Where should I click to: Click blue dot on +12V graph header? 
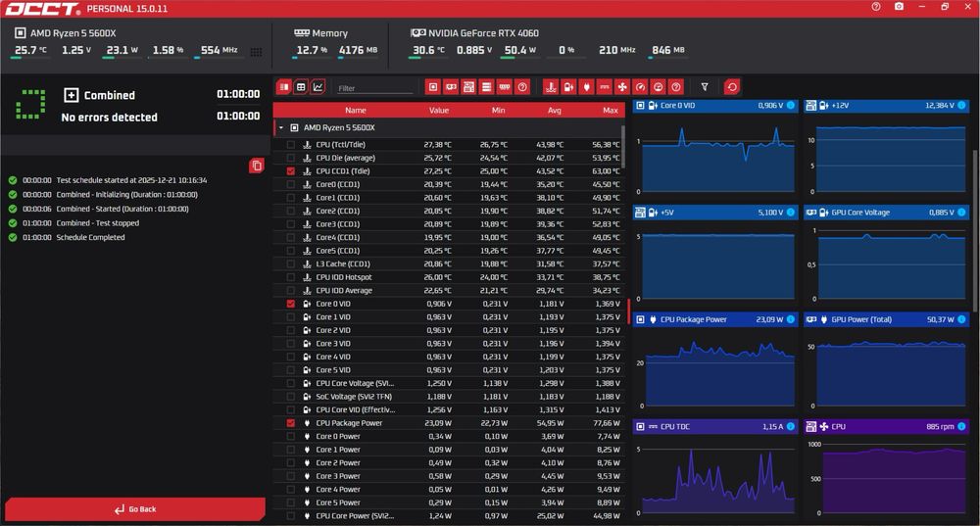[x=961, y=106]
